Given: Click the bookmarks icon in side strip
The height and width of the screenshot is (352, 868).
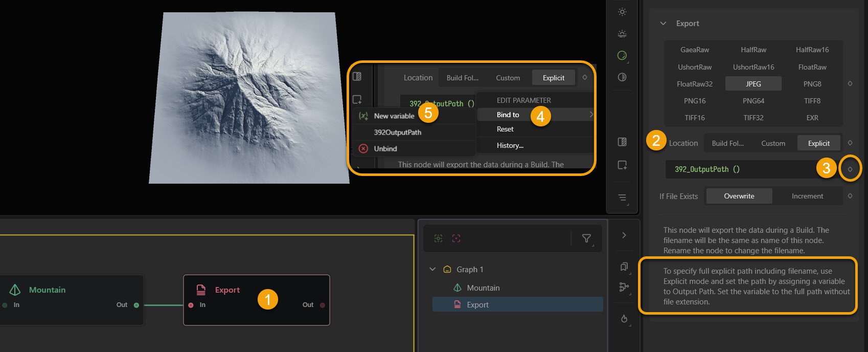Looking at the screenshot, I should (624, 267).
